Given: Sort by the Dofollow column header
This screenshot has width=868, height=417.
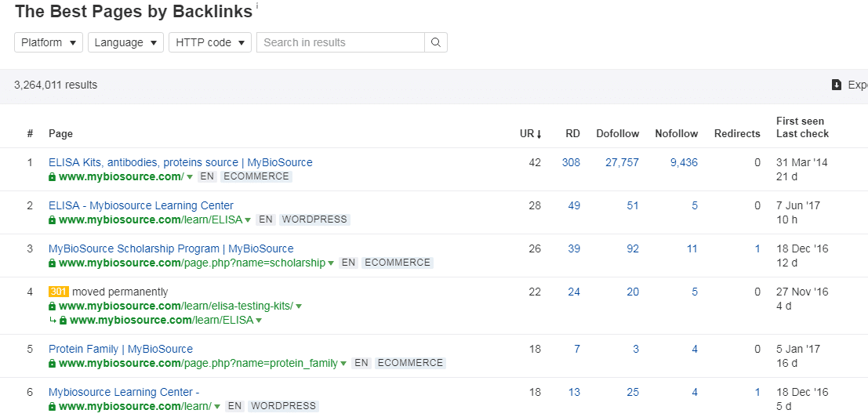Looking at the screenshot, I should pos(617,133).
